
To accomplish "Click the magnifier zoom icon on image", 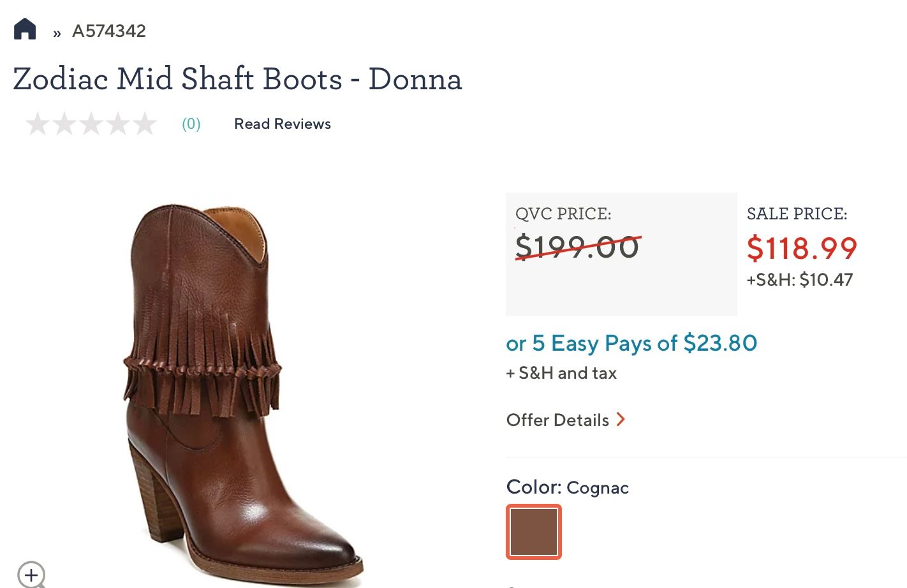I will point(31,574).
